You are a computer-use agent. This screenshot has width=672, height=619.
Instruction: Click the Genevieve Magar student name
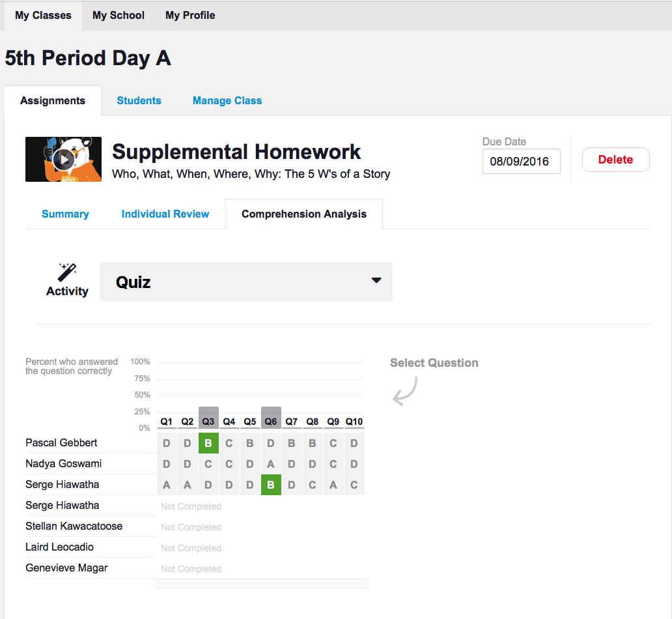pyautogui.click(x=66, y=568)
